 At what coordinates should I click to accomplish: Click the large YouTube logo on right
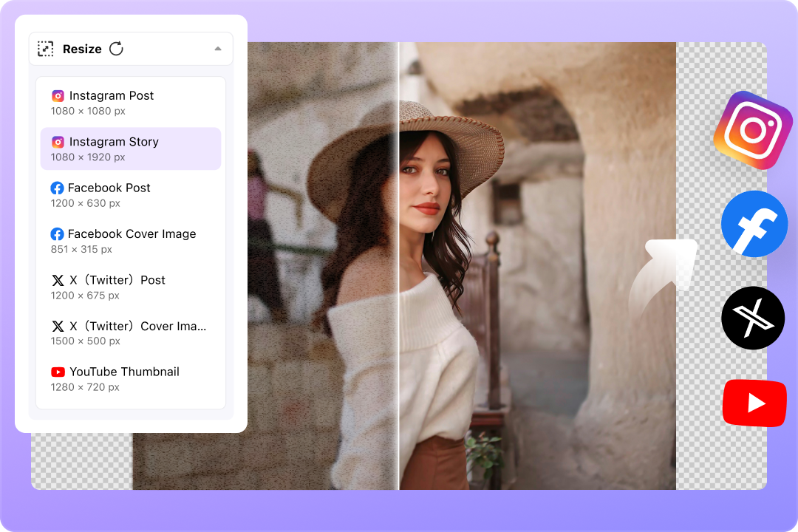click(x=754, y=403)
